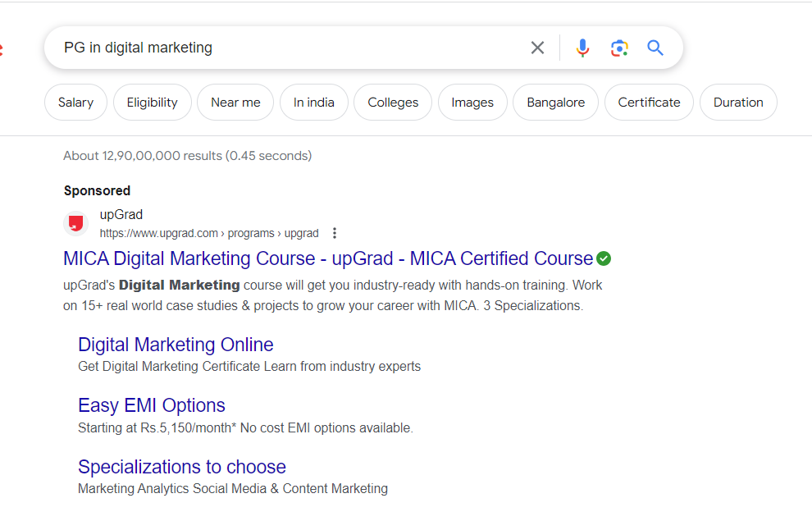Click the Starting at Rs.5,150/month description
Viewport: 812px width, 521px height.
coord(245,428)
